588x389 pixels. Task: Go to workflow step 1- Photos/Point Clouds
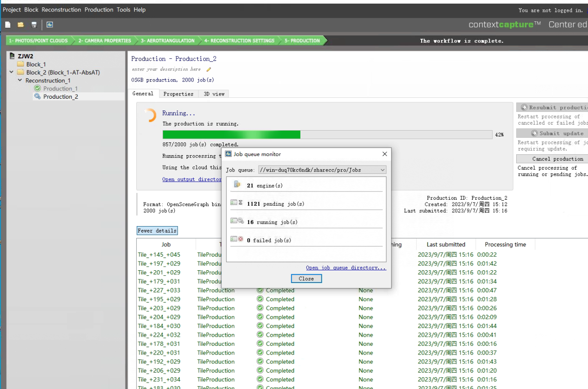coord(38,40)
